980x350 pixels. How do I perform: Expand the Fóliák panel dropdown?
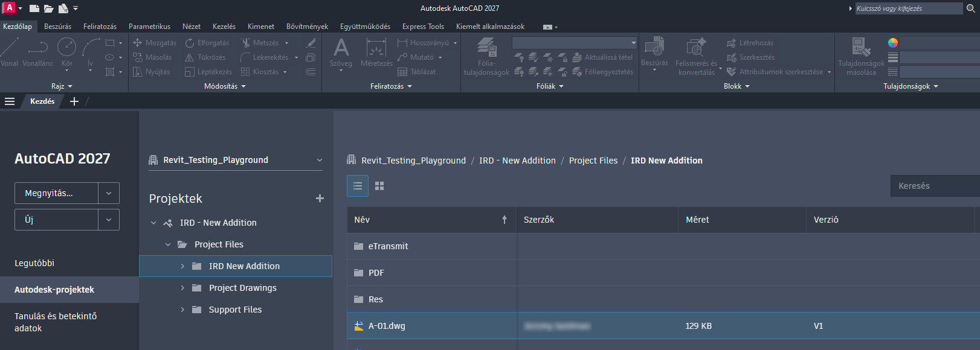[x=550, y=86]
